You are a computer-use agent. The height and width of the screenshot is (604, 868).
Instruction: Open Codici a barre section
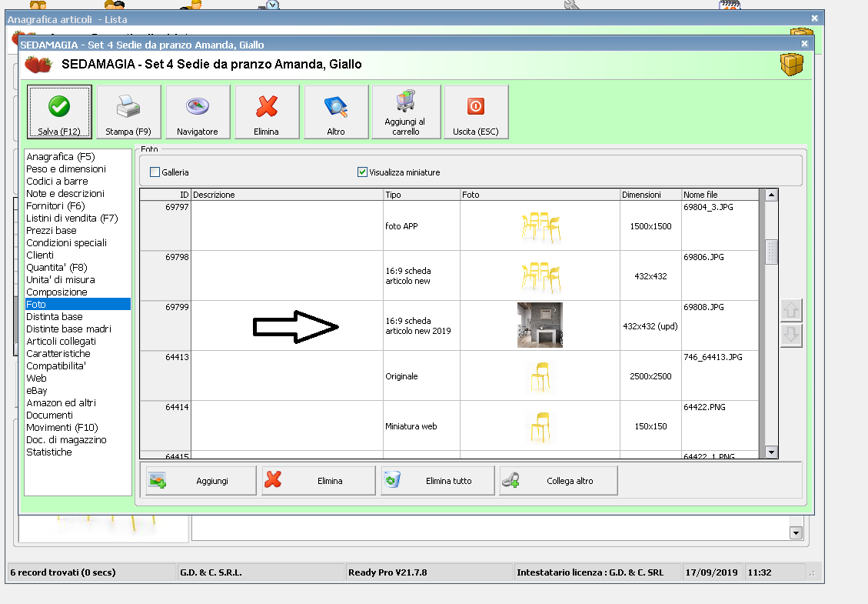(57, 182)
